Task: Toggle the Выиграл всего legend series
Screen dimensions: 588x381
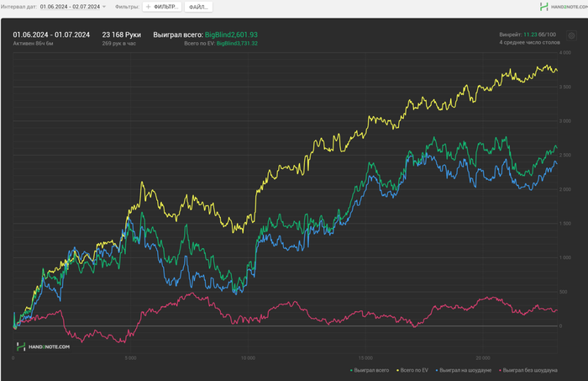Action: (x=370, y=370)
